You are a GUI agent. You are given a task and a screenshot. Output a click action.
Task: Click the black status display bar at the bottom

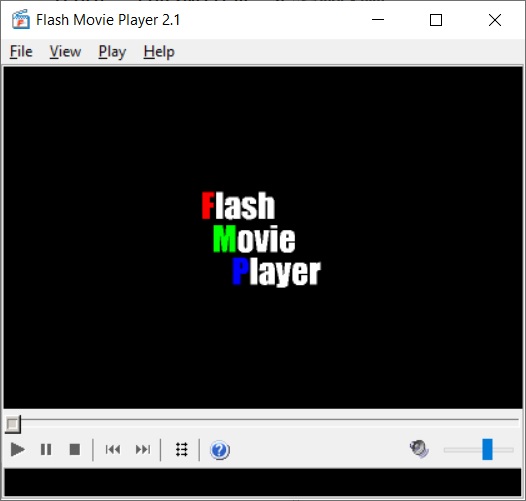263,482
